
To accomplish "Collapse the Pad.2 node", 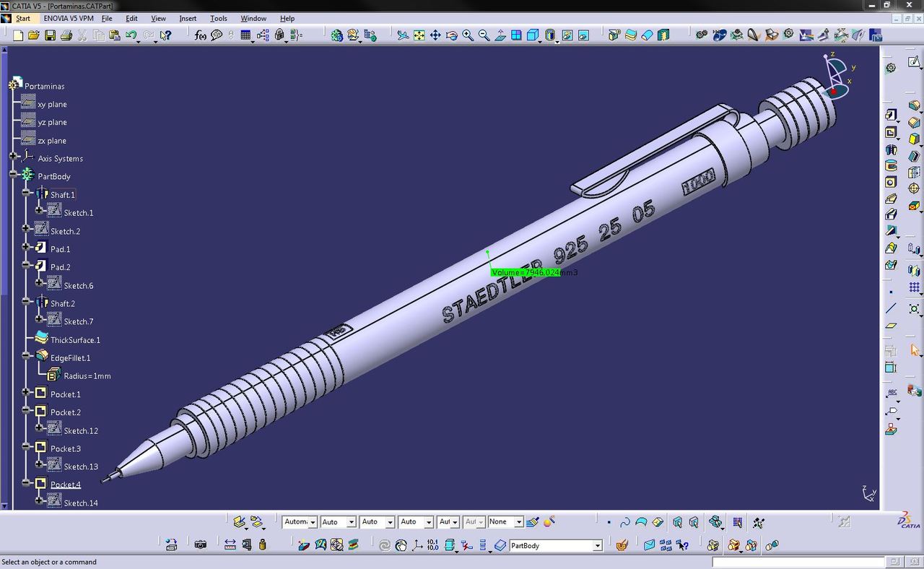I will point(26,265).
